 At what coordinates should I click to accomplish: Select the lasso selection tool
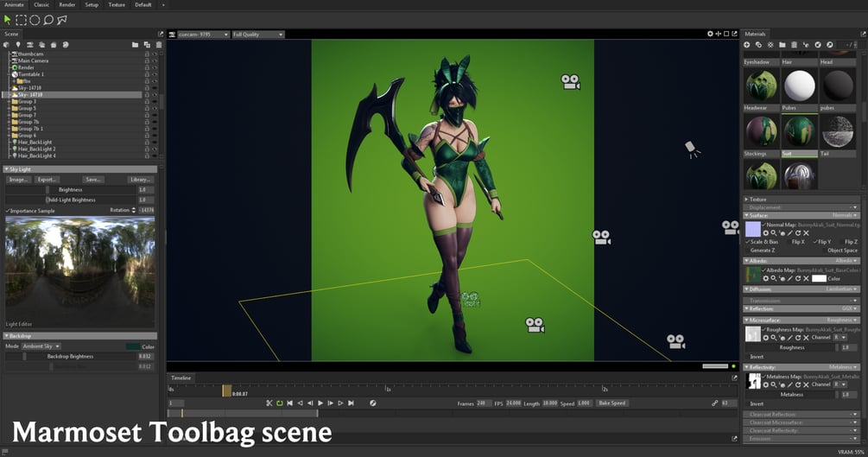click(48, 20)
